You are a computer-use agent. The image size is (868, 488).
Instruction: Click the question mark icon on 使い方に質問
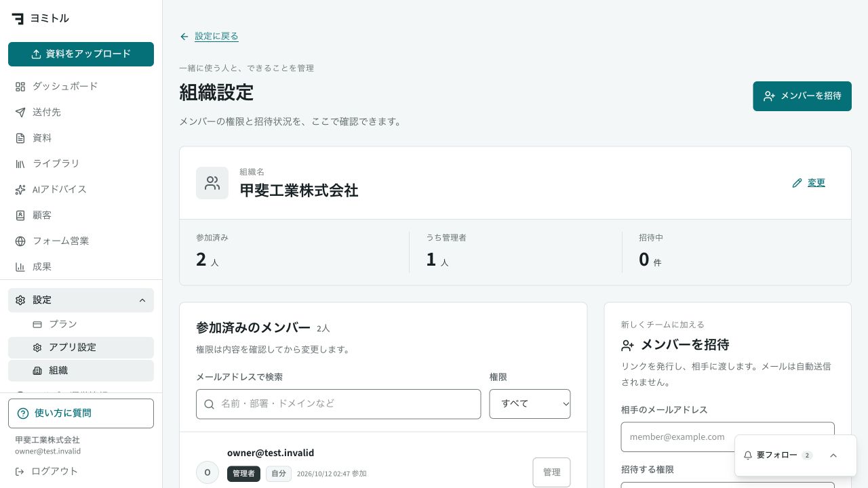[23, 413]
